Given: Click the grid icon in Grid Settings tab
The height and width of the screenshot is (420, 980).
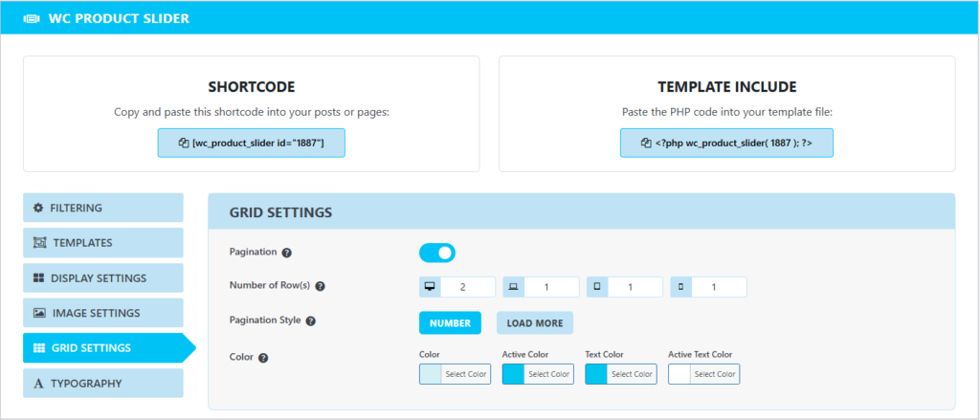Looking at the screenshot, I should (38, 348).
